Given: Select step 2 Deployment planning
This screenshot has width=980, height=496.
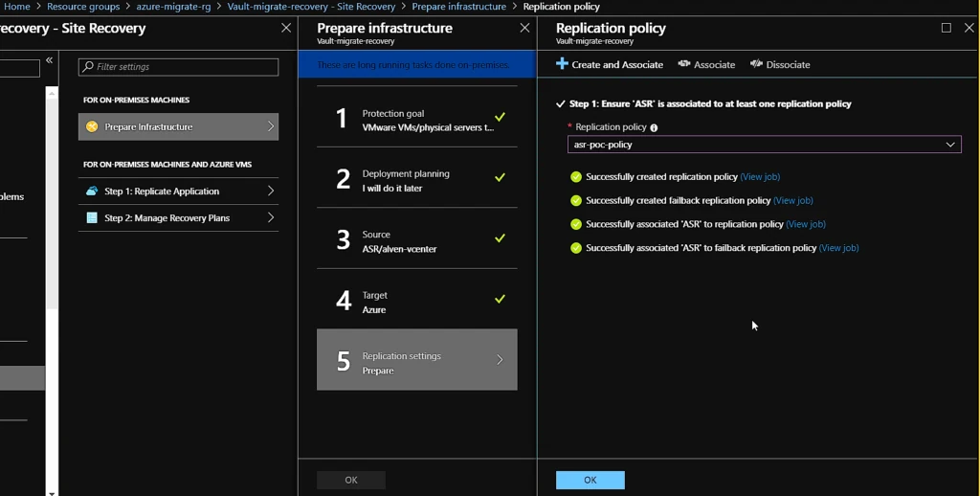Looking at the screenshot, I should (x=417, y=178).
